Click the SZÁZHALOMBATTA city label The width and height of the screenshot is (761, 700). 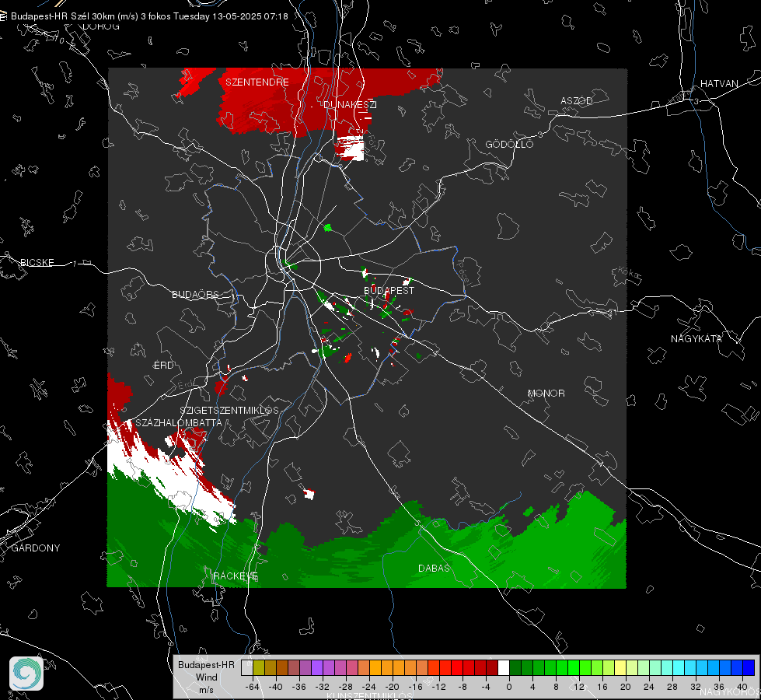pos(179,422)
